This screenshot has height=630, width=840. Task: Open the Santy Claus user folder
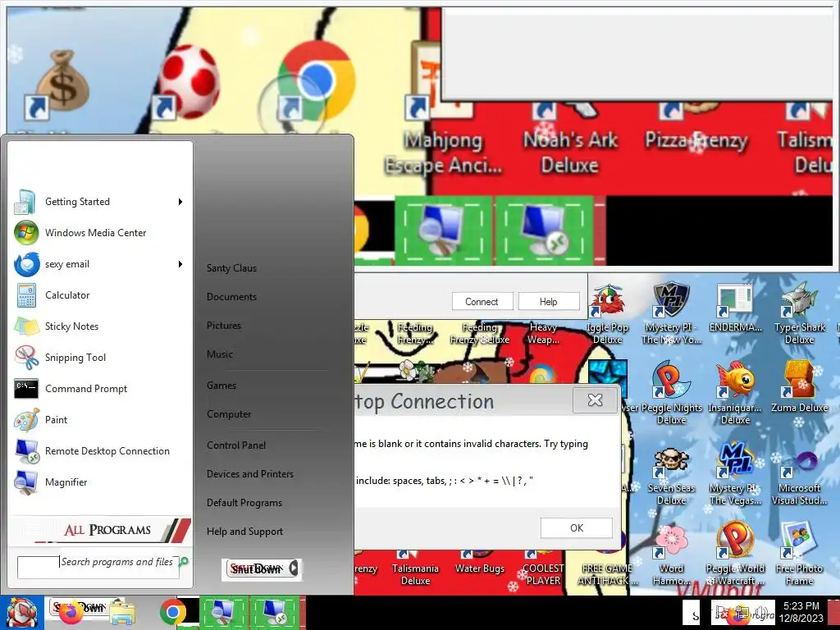231,268
